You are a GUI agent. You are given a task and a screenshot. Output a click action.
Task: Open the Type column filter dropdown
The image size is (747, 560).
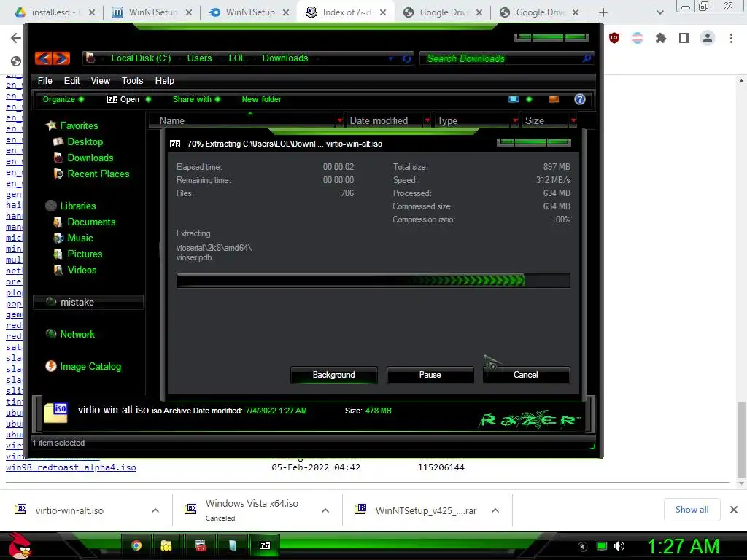515,120
